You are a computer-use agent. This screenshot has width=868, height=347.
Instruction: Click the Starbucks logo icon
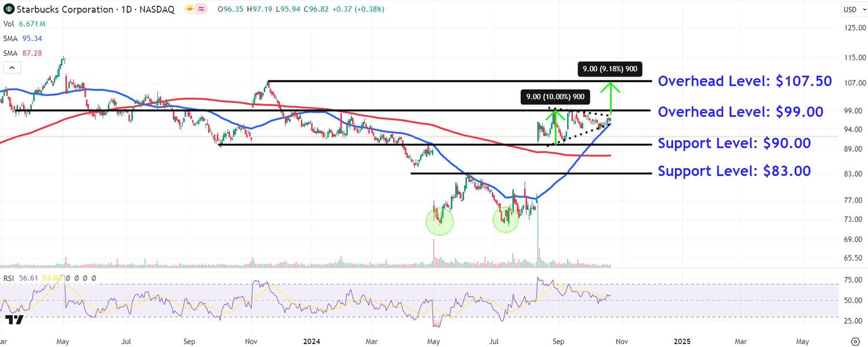[x=9, y=9]
